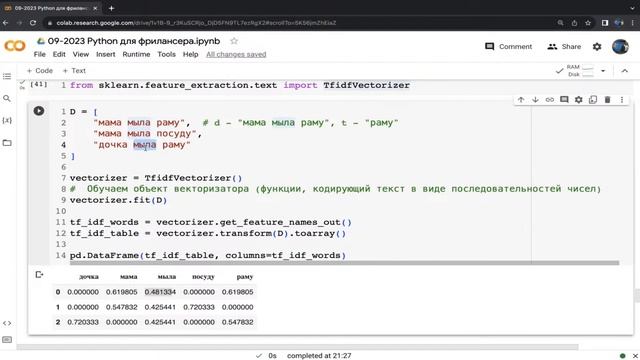
Task: Click the посуду column header
Action: pos(203,277)
